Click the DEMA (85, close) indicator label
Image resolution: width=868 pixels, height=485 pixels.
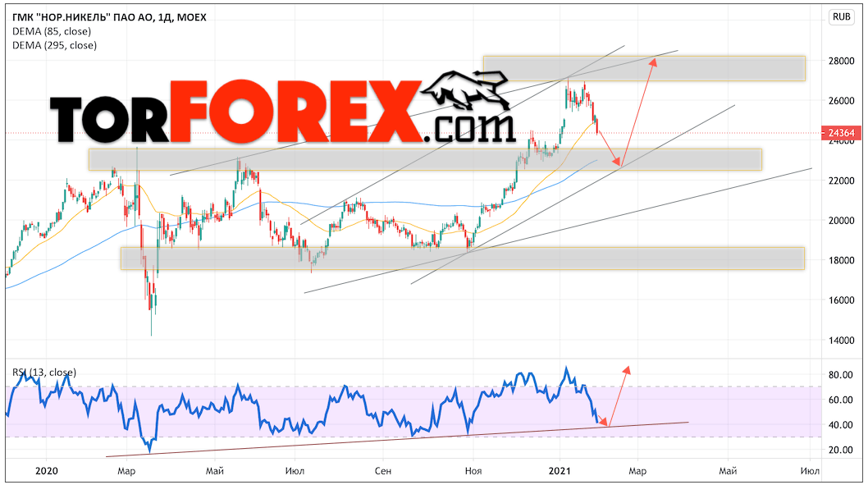point(52,31)
